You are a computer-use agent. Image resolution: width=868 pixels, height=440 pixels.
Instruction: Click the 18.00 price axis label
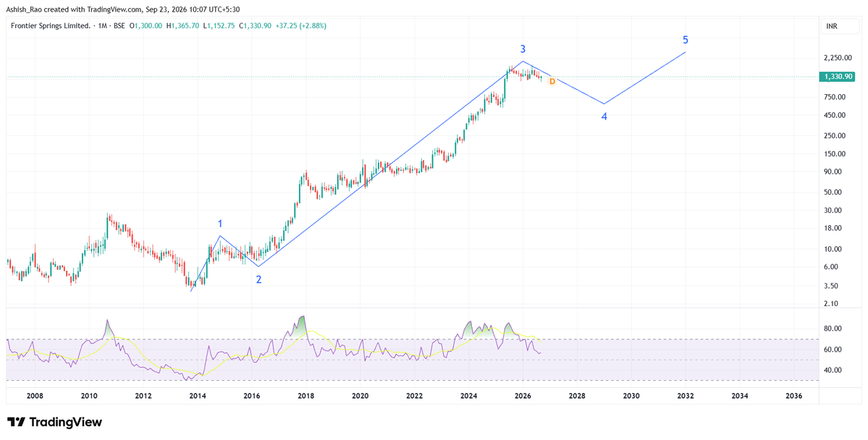[x=834, y=229]
